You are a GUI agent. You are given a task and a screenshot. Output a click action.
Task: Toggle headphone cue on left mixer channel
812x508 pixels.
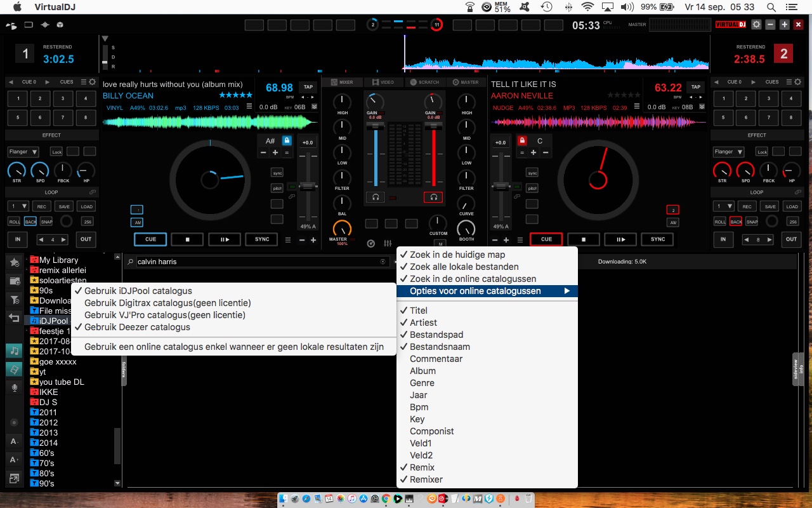pos(376,197)
